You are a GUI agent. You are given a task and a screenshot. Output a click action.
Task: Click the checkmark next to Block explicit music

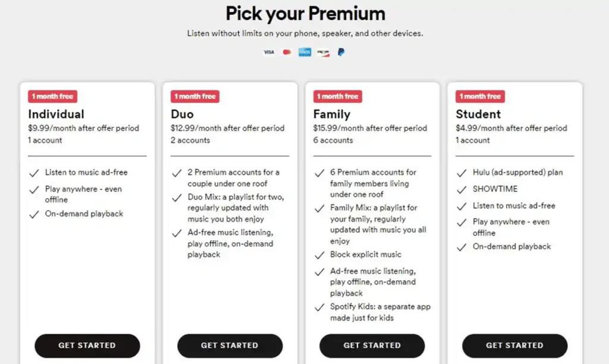click(x=319, y=254)
